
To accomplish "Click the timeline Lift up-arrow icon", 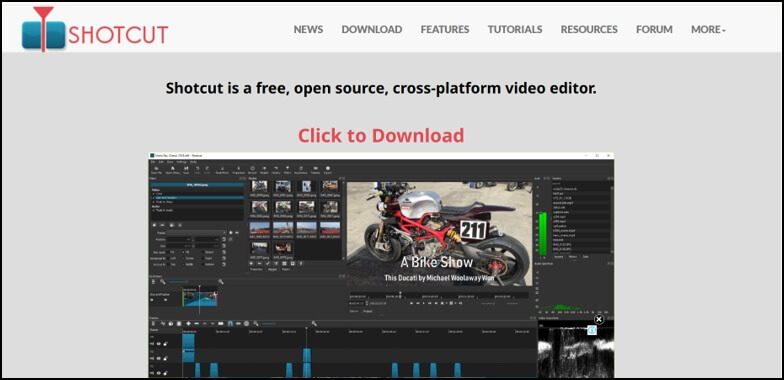I will [204, 324].
